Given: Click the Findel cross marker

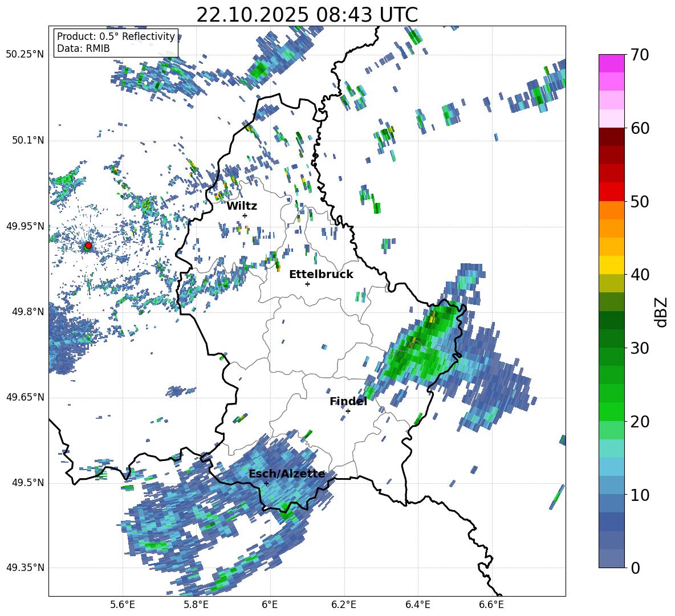Looking at the screenshot, I should tap(348, 411).
